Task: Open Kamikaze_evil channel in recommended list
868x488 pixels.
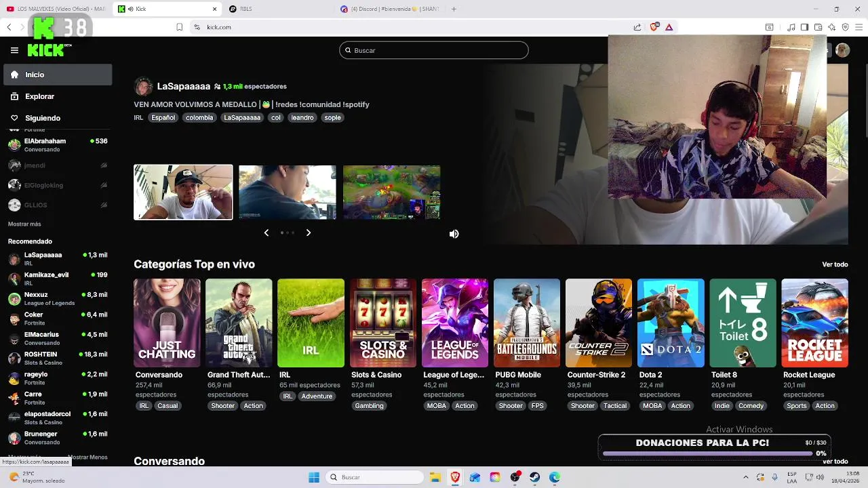Action: [x=58, y=279]
